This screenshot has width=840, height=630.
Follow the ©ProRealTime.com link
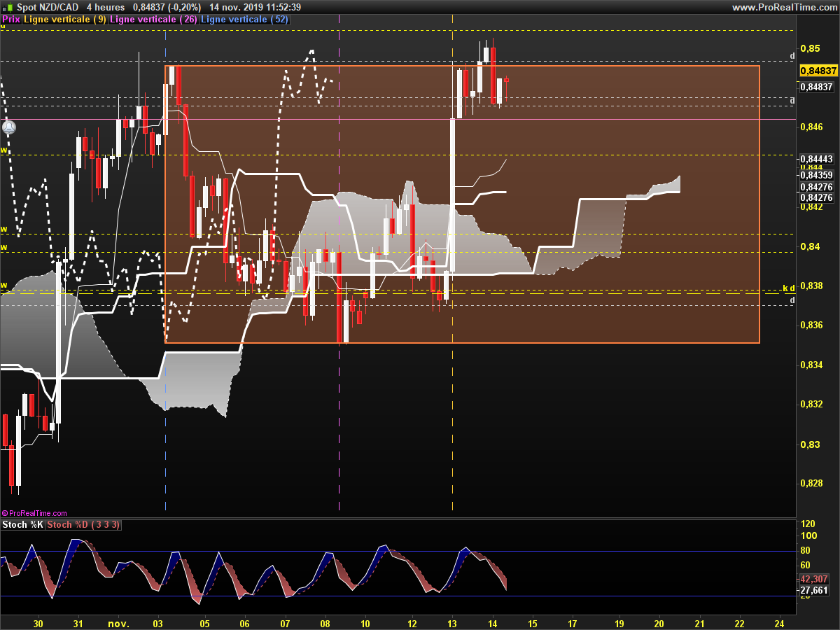pos(34,513)
